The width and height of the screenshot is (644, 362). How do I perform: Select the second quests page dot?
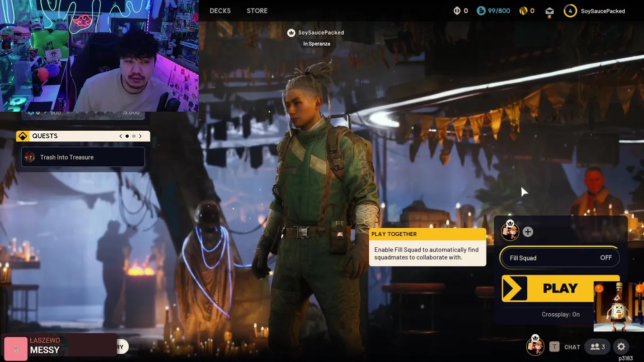coord(134,136)
